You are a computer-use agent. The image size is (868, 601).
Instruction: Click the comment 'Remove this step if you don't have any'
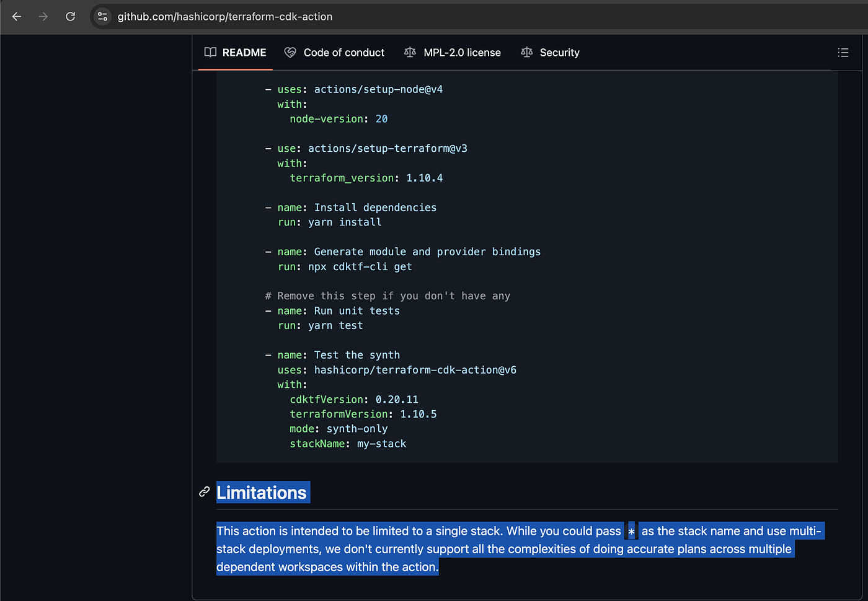point(387,296)
